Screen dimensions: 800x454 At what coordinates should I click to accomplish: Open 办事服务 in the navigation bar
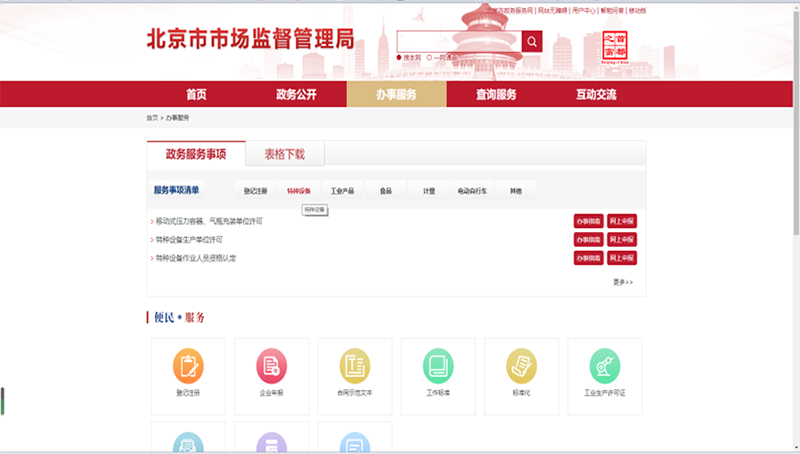(396, 94)
